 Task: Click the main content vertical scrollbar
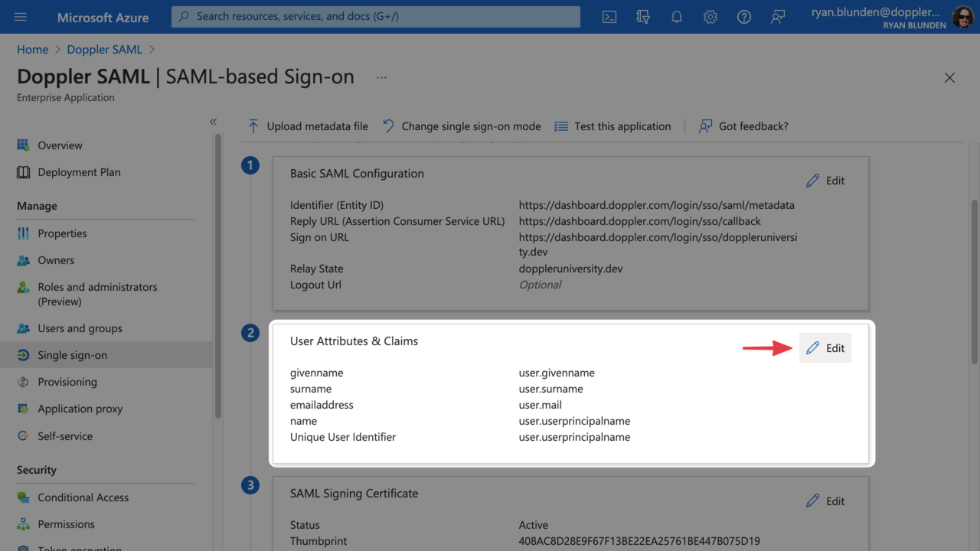click(x=974, y=280)
